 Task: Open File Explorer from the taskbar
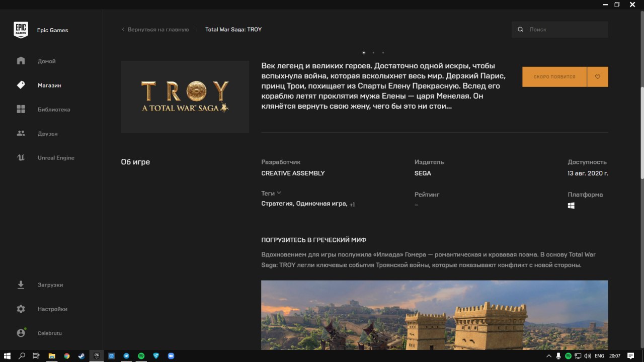point(51,356)
